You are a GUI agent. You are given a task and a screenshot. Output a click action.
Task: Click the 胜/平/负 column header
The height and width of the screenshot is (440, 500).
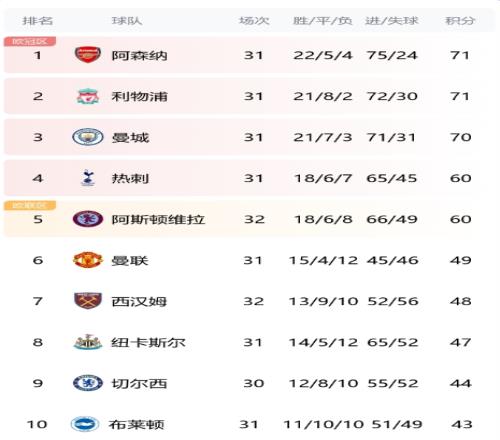coord(322,21)
